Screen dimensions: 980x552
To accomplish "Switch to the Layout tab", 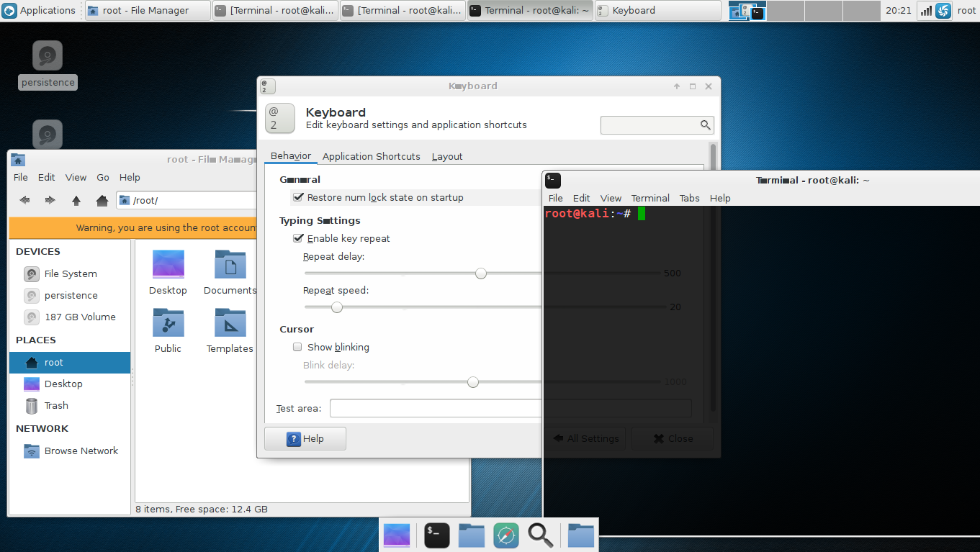I will [447, 156].
